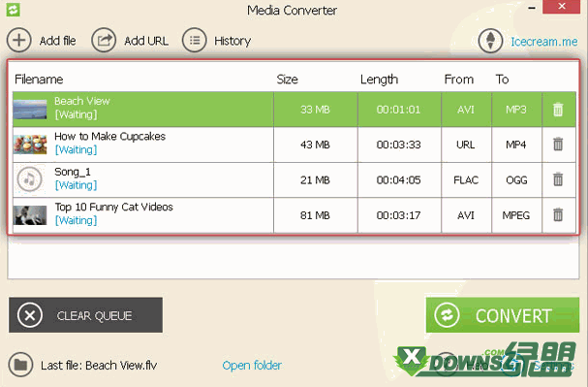Select the cupcakes video thumbnail
The height and width of the screenshot is (387, 588).
click(x=30, y=145)
